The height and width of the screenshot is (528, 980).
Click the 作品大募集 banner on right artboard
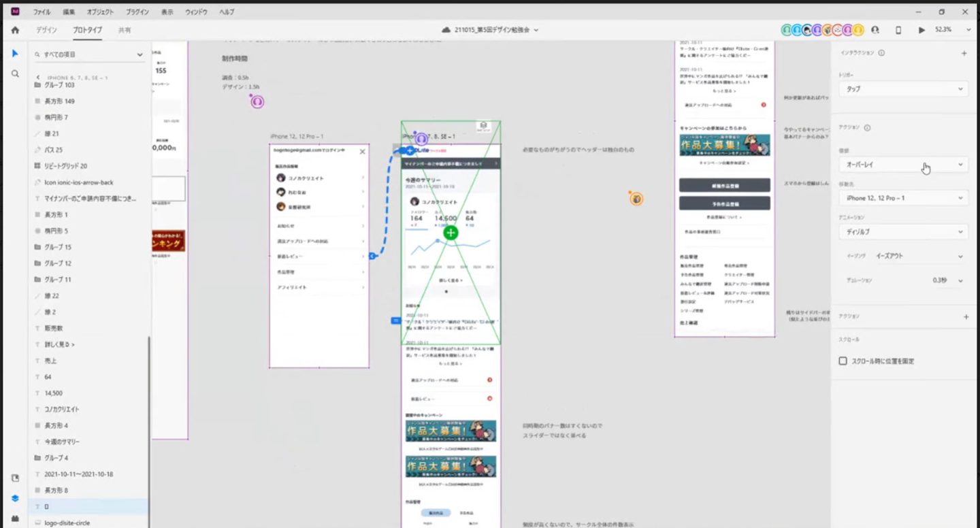pos(725,145)
